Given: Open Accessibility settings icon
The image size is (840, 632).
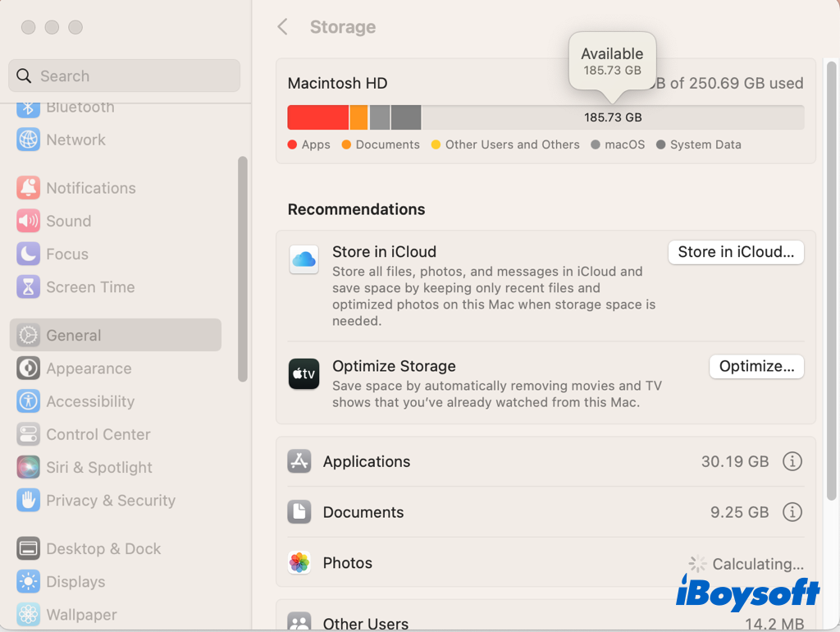Looking at the screenshot, I should pyautogui.click(x=28, y=401).
